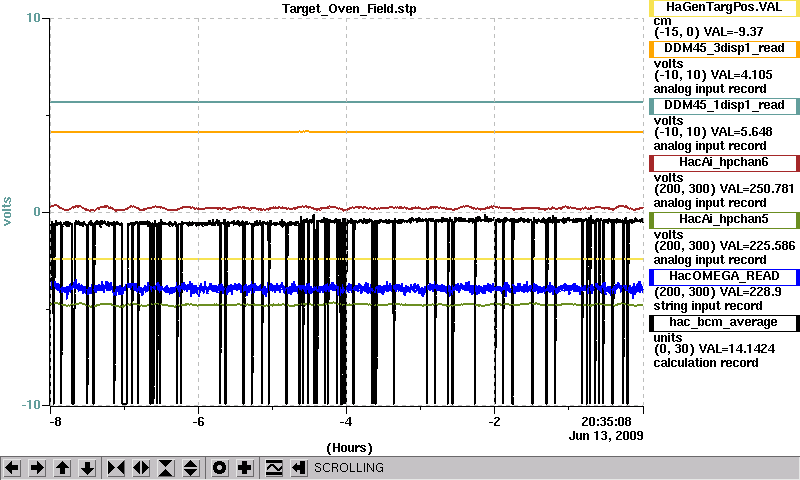Select the DDM45_1disp1_read legend entry
The image size is (800, 480).
point(724,106)
